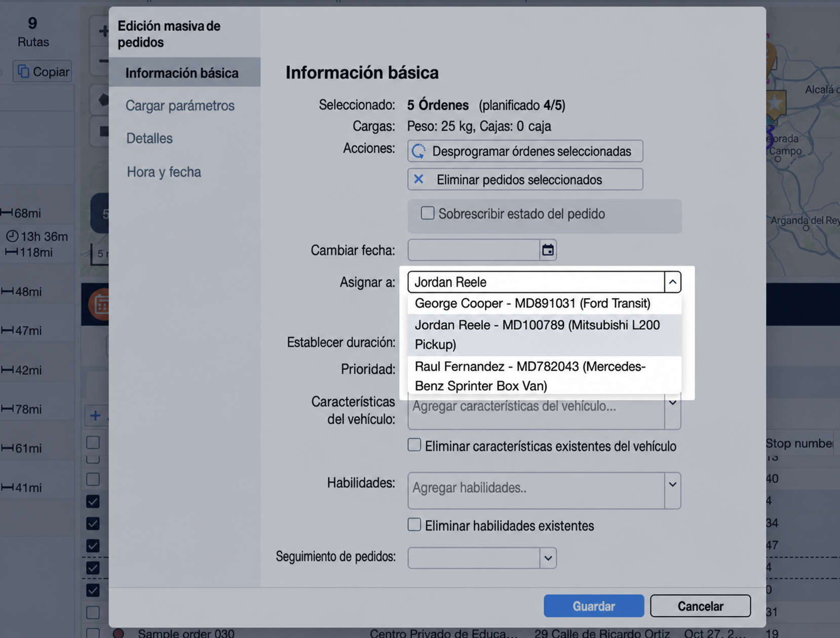The width and height of the screenshot is (840, 638).
Task: Click the Agregar características del vehículo input
Action: (536, 411)
